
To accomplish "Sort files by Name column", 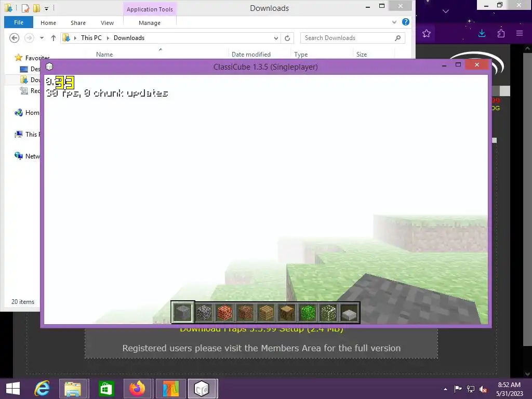I will pyautogui.click(x=104, y=54).
